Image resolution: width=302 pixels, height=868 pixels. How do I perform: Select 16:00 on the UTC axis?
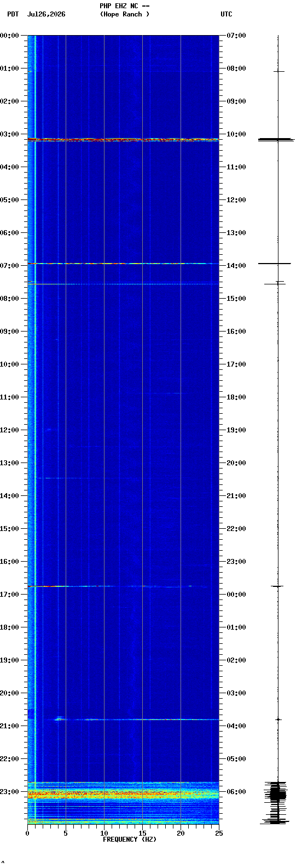(236, 332)
